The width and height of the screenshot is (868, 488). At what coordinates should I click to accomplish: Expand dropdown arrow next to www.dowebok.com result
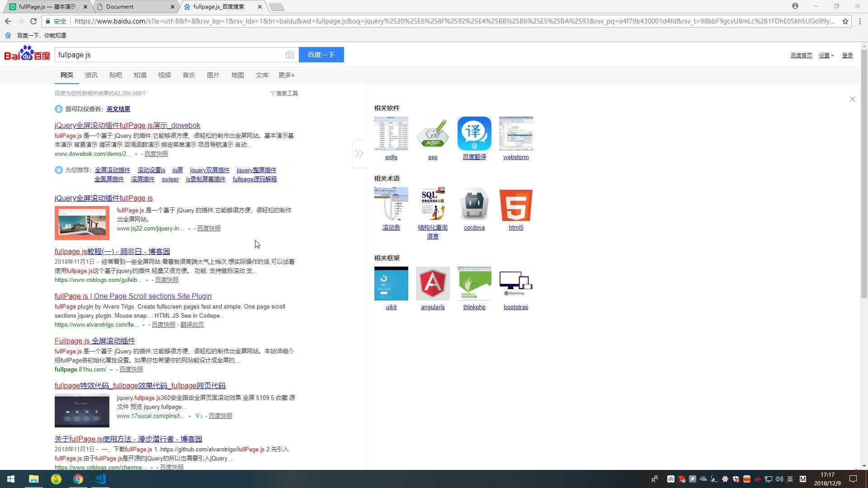(x=136, y=155)
